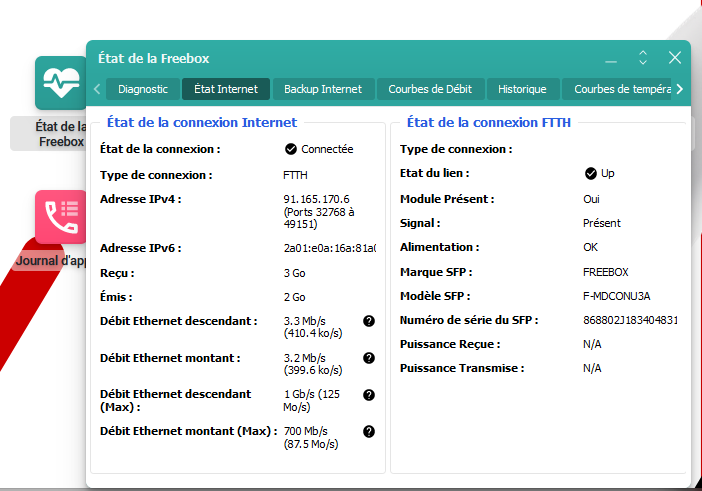Viewport: 702px width, 491px height.
Task: Click help icon for Débit Ethernet descendant 3.3 Mb/s
Action: point(369,321)
